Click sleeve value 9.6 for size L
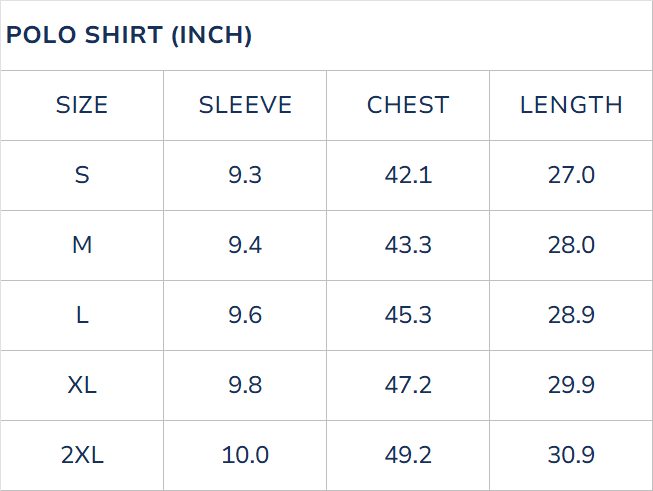653x491 pixels. (245, 315)
